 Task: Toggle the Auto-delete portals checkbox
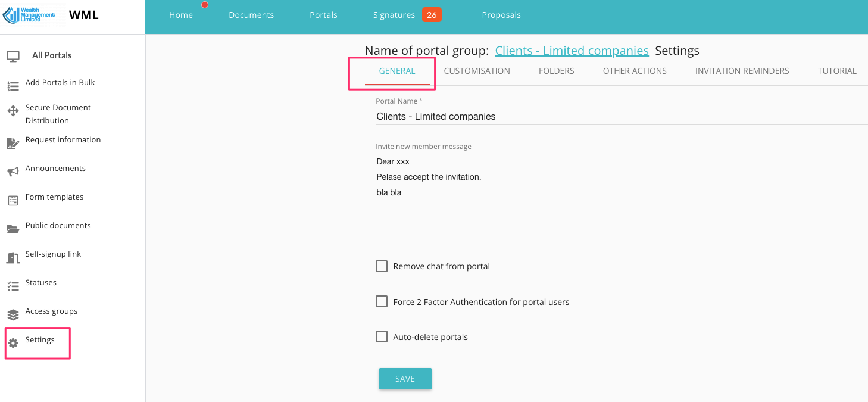click(x=382, y=337)
